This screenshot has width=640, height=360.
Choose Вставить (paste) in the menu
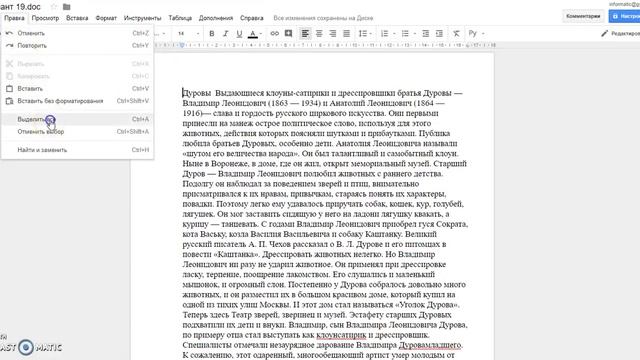[77, 89]
